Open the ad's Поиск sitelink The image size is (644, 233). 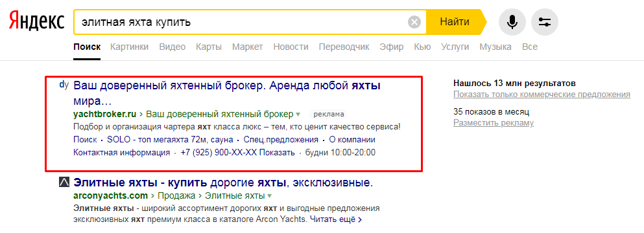[85, 139]
